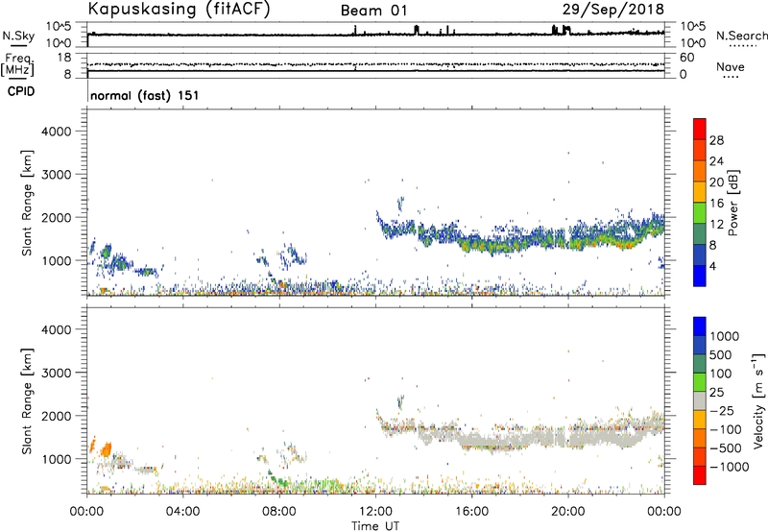768x532 pixels.
Task: Select the Beam 01 heading
Action: 373,11
